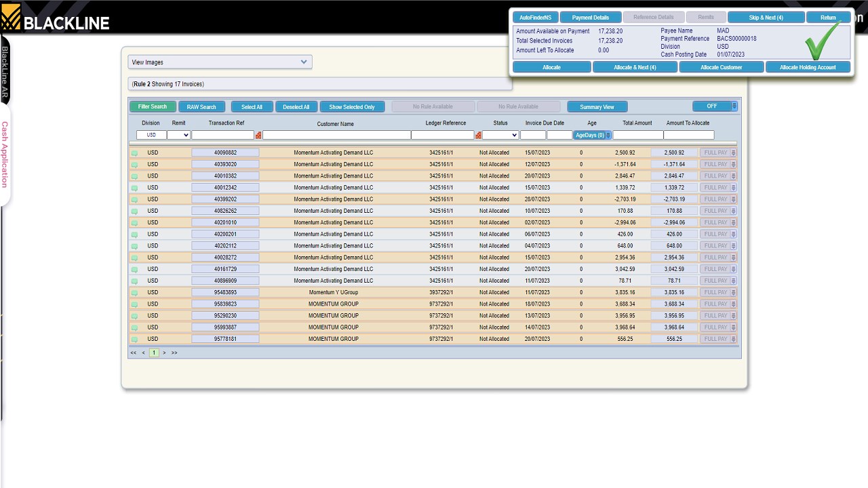The width and height of the screenshot is (868, 488).
Task: Click the red grid icon beside Transaction Ref filter
Action: click(258, 136)
